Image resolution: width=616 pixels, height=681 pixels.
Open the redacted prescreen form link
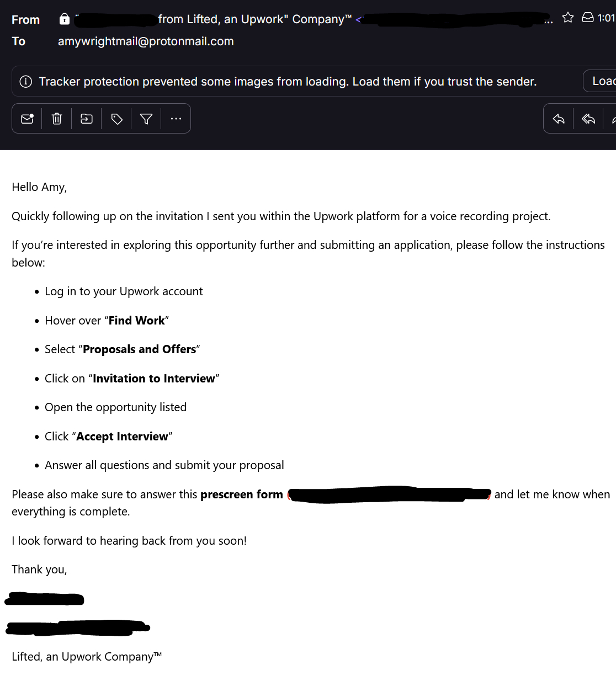point(389,494)
